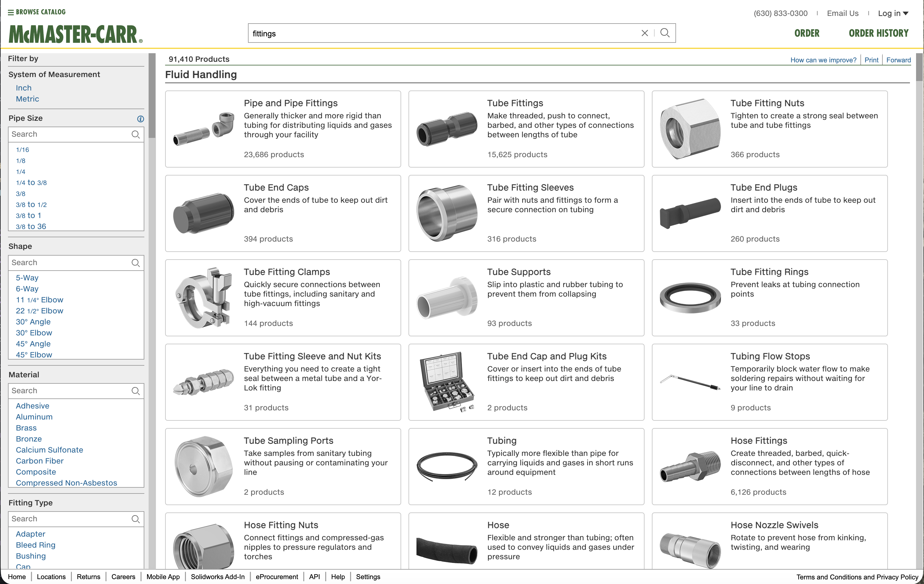Open the Tube Fittings category
This screenshot has height=584, width=924.
515,103
